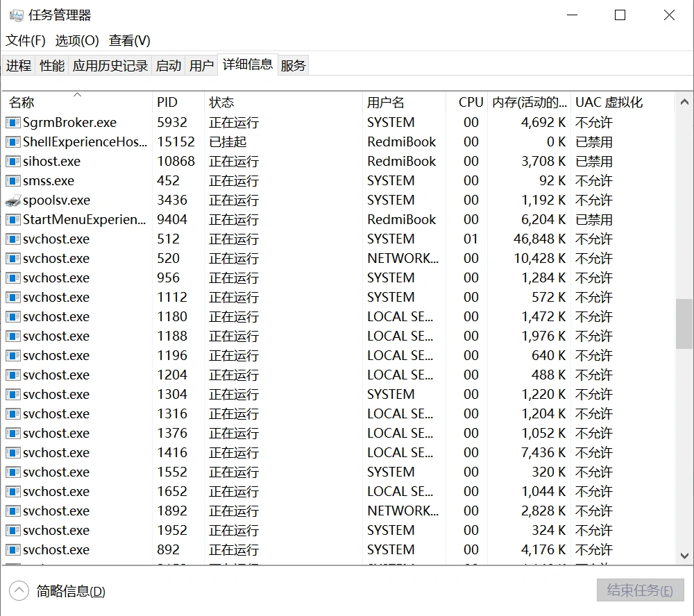
Task: Click icon of svchost.exe with PID 1112
Action: point(12,298)
